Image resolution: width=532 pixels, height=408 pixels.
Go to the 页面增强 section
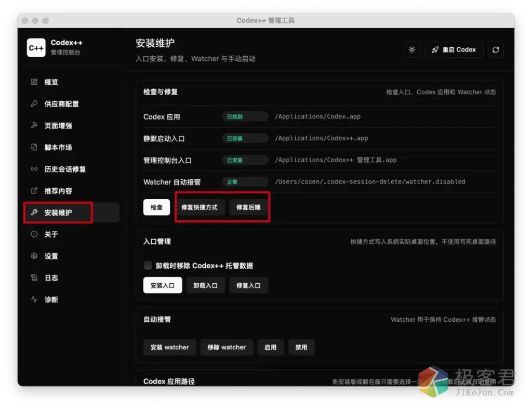coord(71,126)
